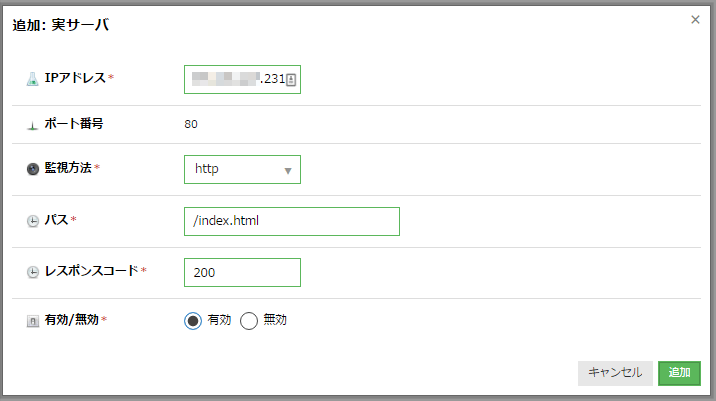Image resolution: width=716 pixels, height=401 pixels.
Task: Click the 有効 radio label text
Action: 219,320
